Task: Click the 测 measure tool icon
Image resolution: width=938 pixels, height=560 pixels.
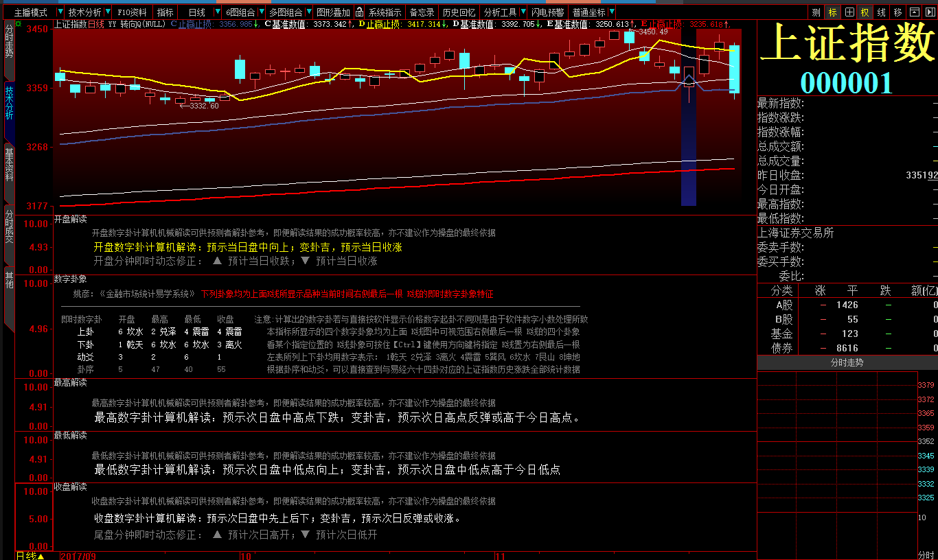Action: [816, 12]
